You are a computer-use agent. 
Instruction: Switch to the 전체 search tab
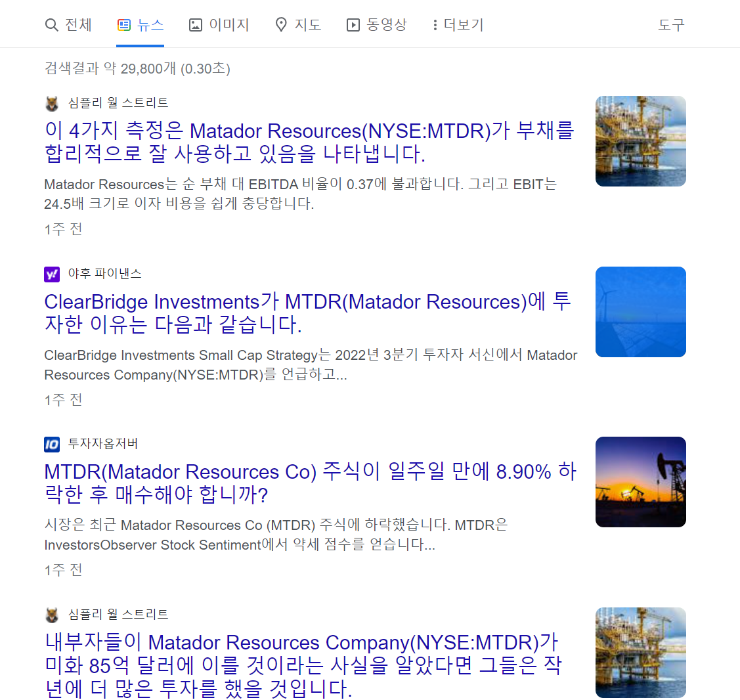[x=68, y=24]
